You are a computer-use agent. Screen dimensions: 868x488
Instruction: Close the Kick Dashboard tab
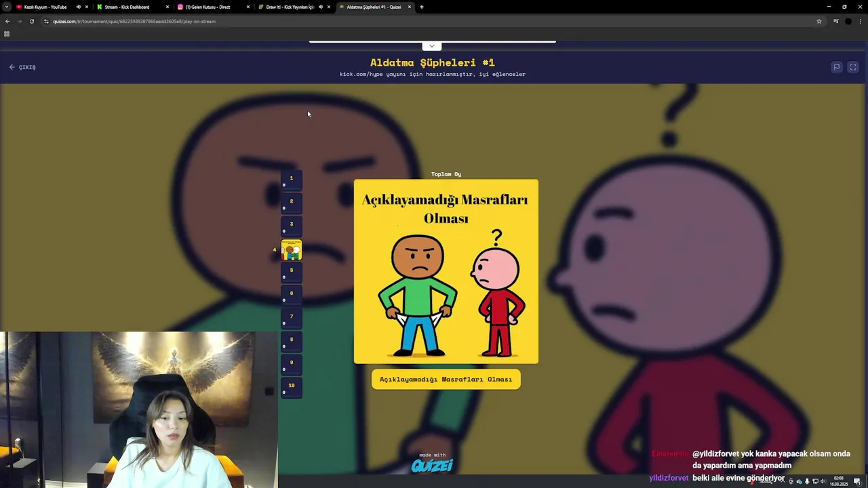167,7
